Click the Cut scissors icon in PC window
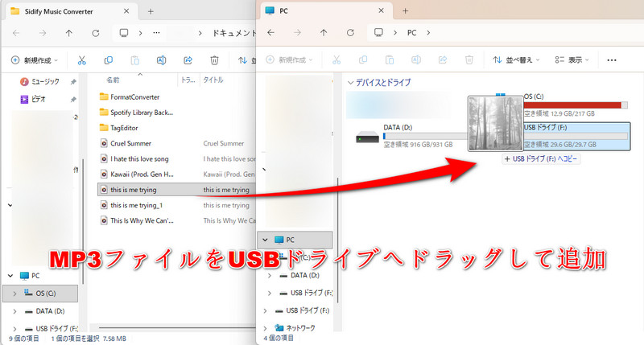This screenshot has height=345, width=644. (x=336, y=60)
